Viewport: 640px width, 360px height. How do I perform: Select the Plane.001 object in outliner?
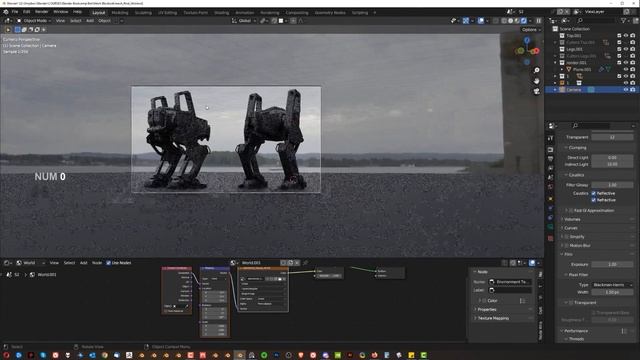click(582, 69)
